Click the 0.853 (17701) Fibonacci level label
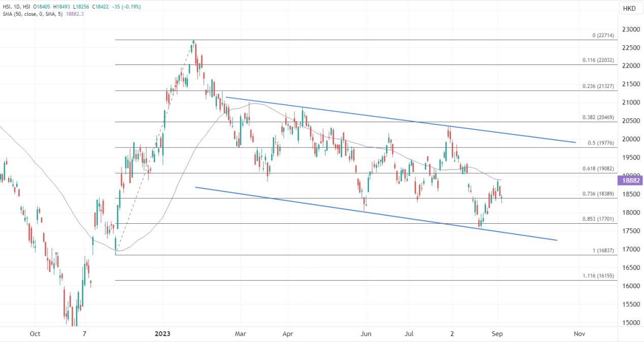This screenshot has width=644, height=342. click(x=598, y=219)
